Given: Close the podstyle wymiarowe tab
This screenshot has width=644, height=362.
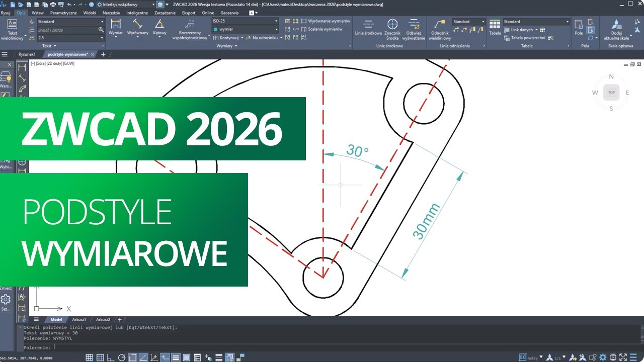Looking at the screenshot, I should click(x=94, y=54).
